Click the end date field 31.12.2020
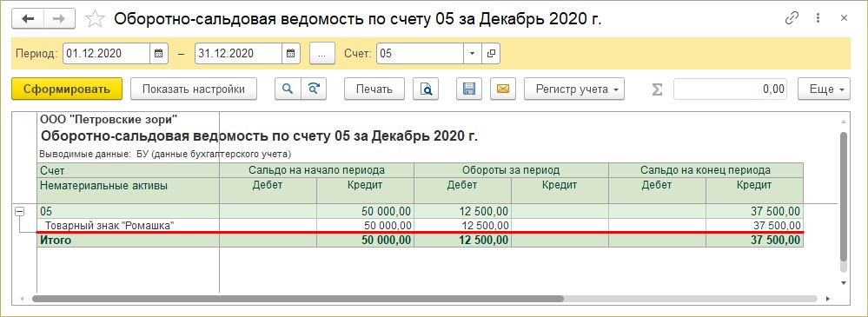The height and width of the screenshot is (317, 868). click(x=239, y=54)
